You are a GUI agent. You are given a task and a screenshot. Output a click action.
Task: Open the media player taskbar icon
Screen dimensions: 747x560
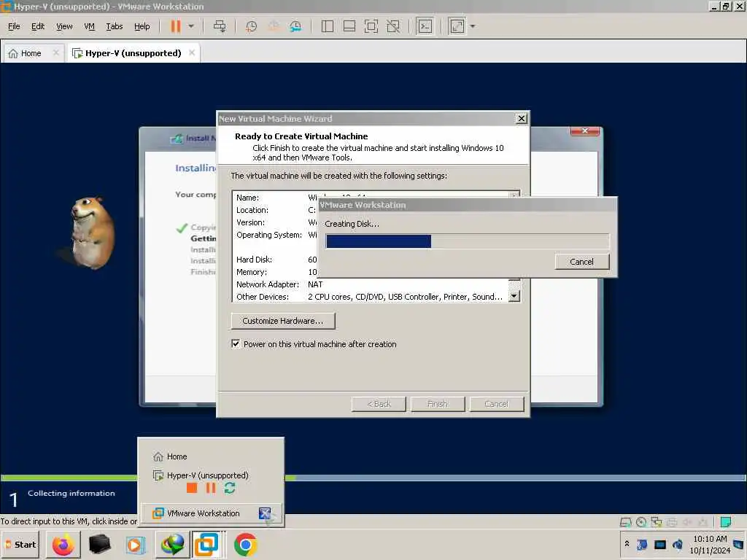[x=135, y=545]
